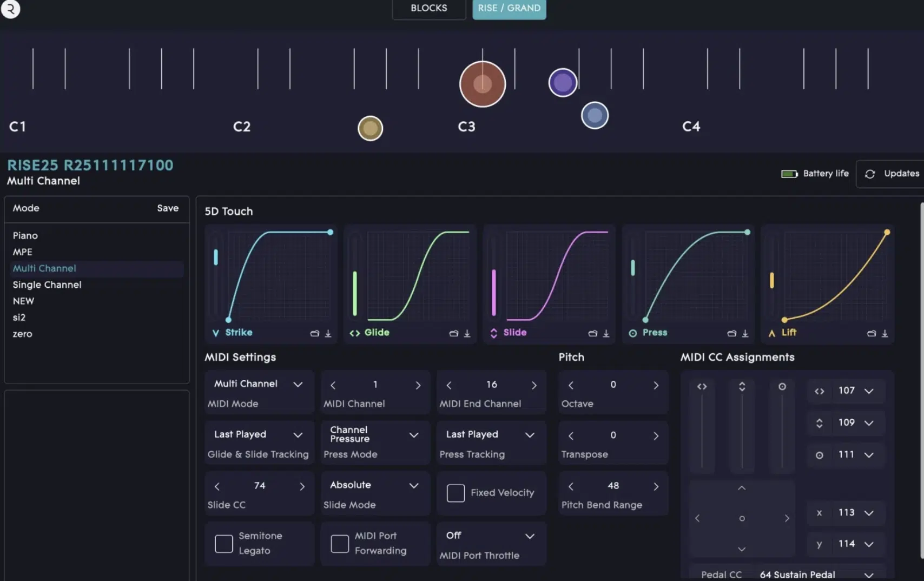
Task: Click the up arrow on XY pad
Action: pyautogui.click(x=742, y=487)
